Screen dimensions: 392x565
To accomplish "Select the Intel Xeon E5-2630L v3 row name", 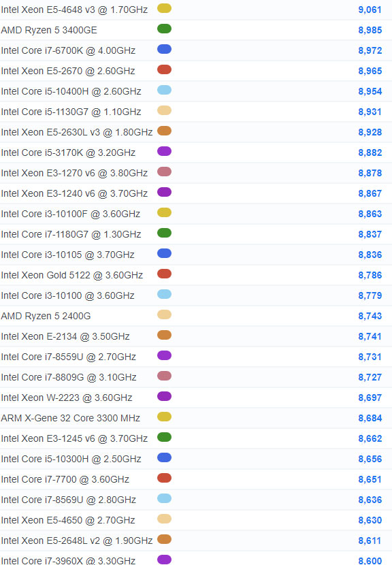I will [77, 132].
